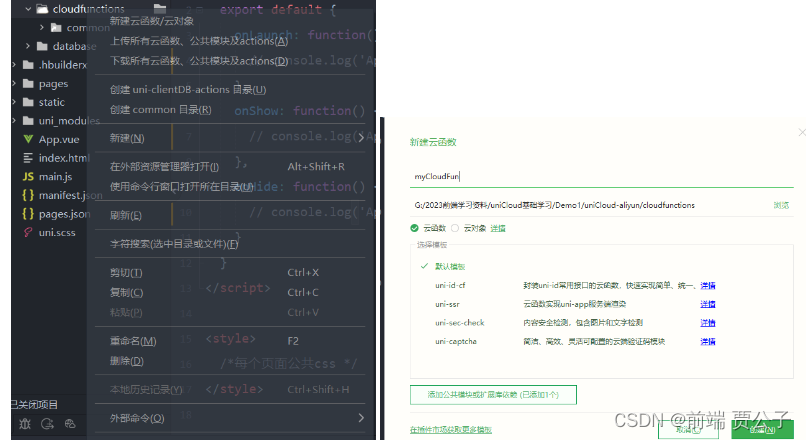
Task: Expand the uni_modules folder chevron
Action: pyautogui.click(x=14, y=121)
